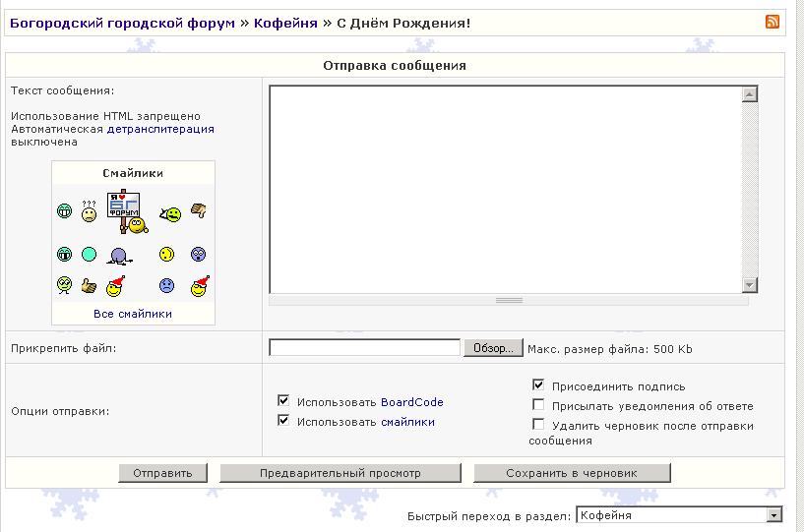Insert the thumbs-down hand smiley

coord(198,209)
